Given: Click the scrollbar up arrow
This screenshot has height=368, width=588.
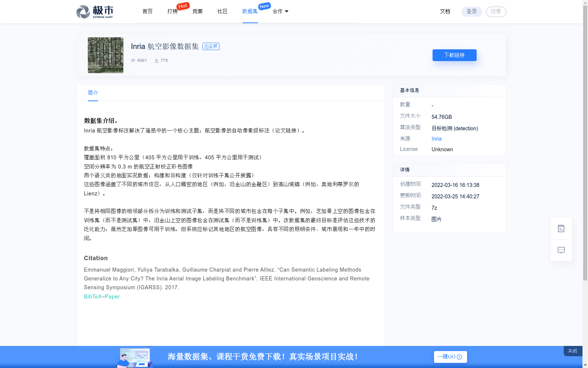Looking at the screenshot, I should click(x=585, y=3).
